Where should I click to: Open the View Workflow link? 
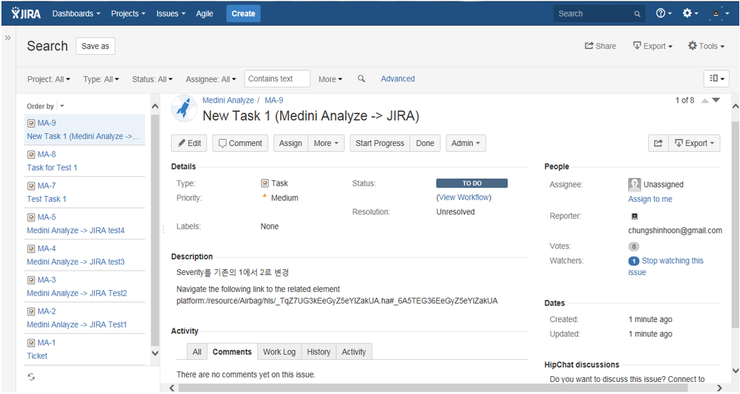pyautogui.click(x=464, y=198)
